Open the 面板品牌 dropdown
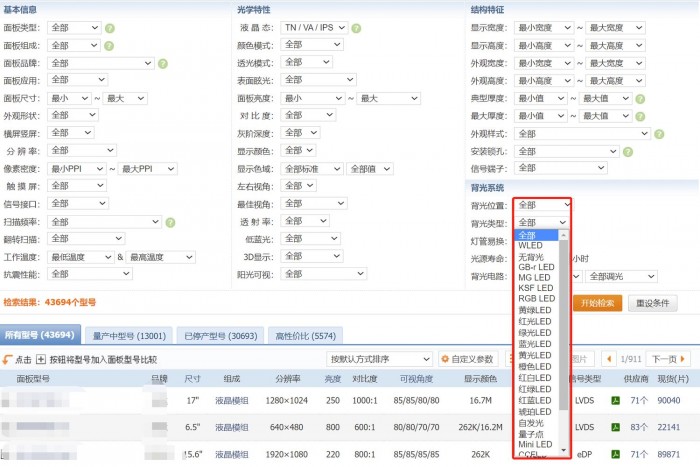The image size is (700, 467). point(100,63)
